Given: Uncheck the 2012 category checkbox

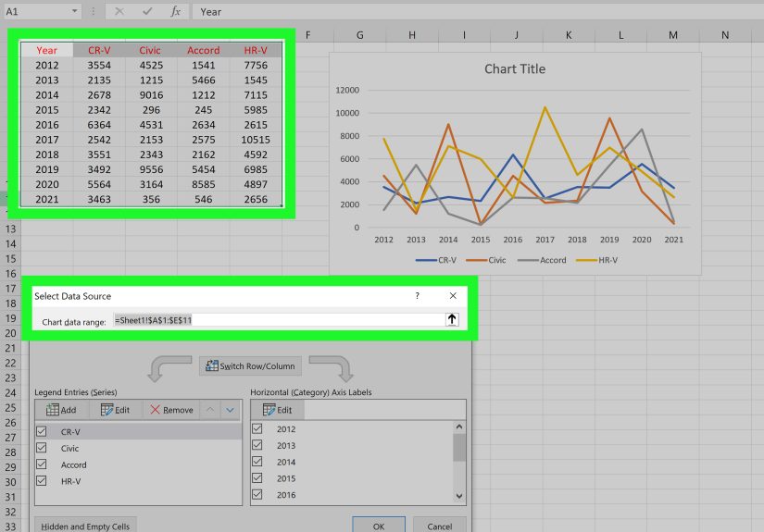Looking at the screenshot, I should coord(257,428).
